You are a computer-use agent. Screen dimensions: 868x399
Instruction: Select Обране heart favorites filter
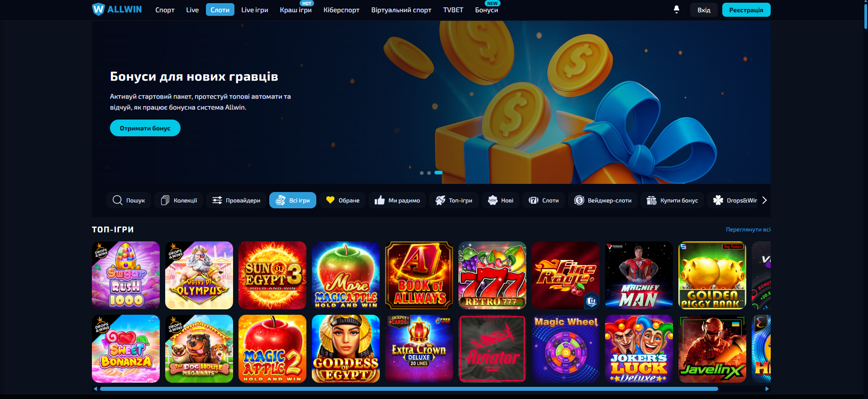pos(343,200)
